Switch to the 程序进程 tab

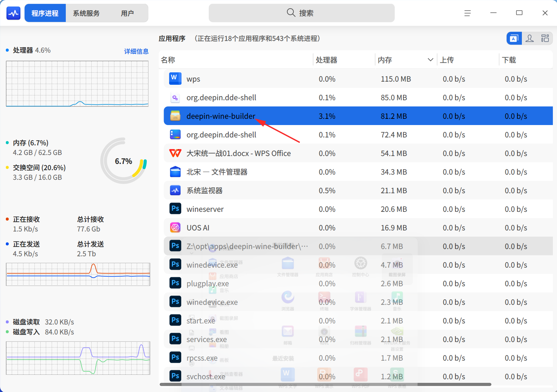tap(45, 13)
